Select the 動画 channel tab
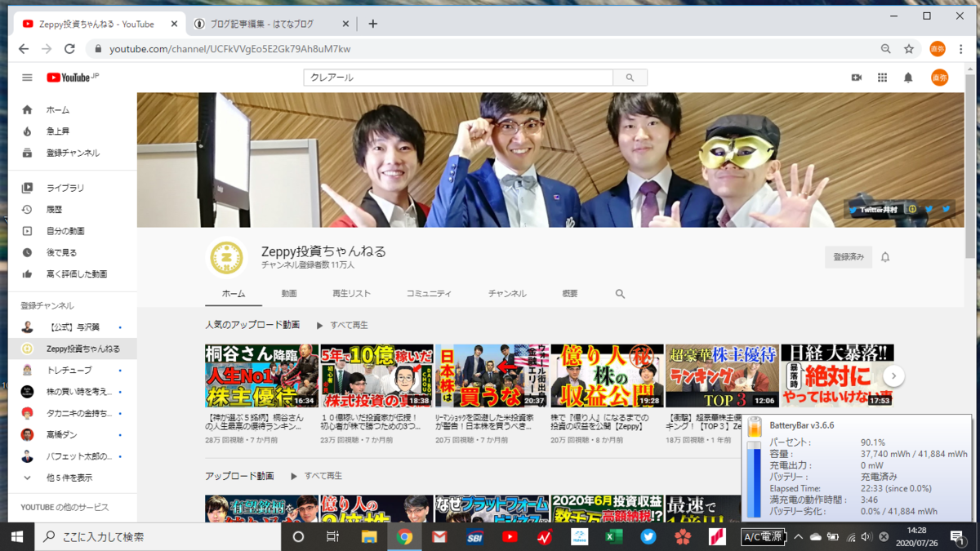 pos(289,294)
